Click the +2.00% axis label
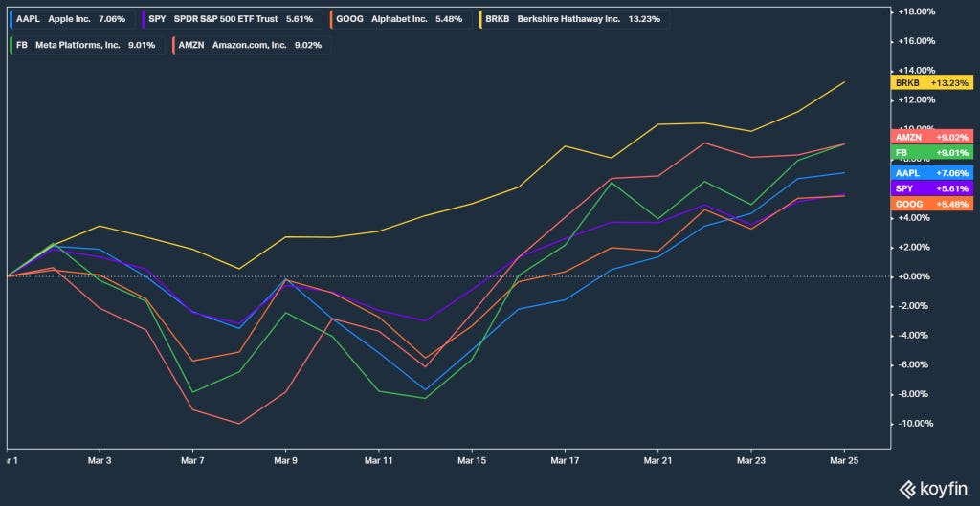 pyautogui.click(x=916, y=248)
